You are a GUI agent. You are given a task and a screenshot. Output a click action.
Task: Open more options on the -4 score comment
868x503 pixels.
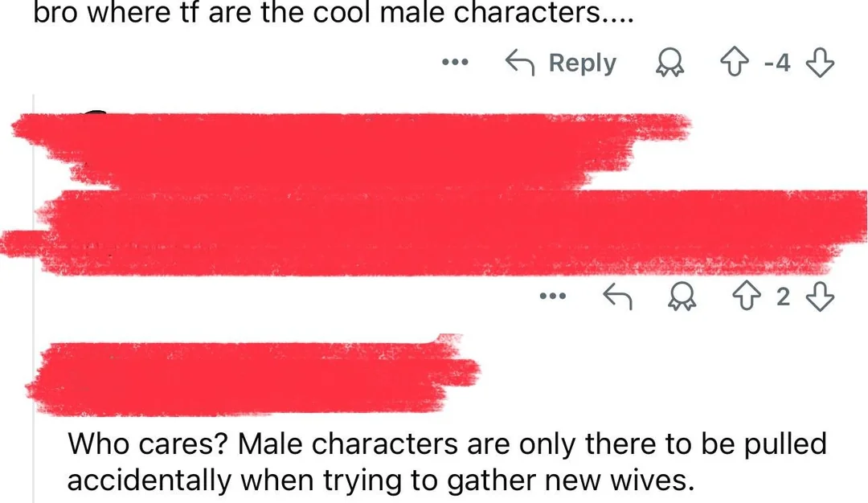tap(455, 63)
